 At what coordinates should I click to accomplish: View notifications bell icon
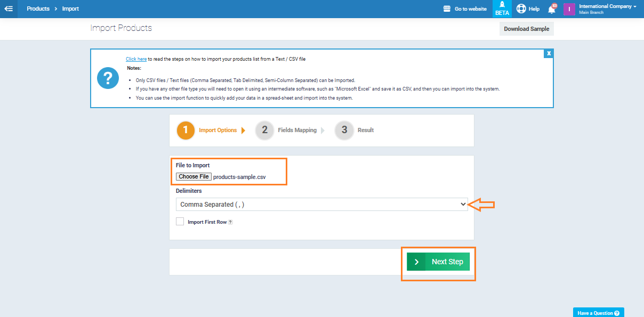[552, 9]
